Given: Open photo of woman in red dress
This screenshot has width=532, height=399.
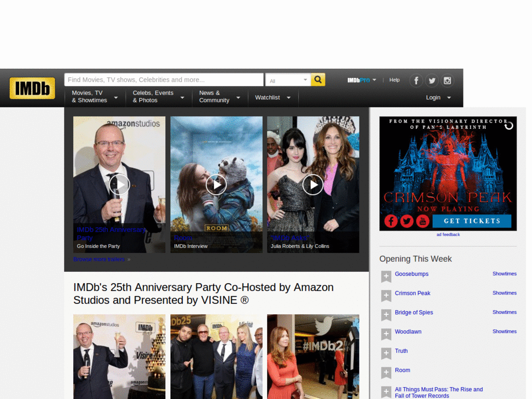Looking at the screenshot, I should (313, 356).
